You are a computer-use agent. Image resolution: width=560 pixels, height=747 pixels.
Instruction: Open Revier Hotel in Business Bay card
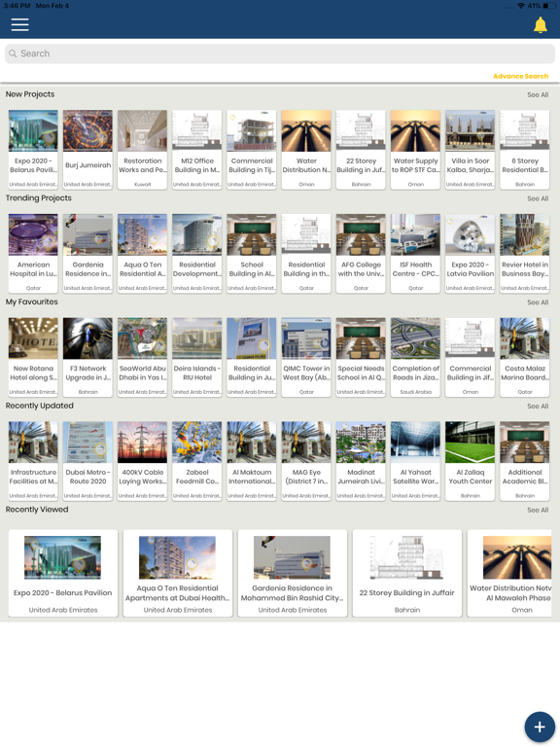(x=525, y=254)
